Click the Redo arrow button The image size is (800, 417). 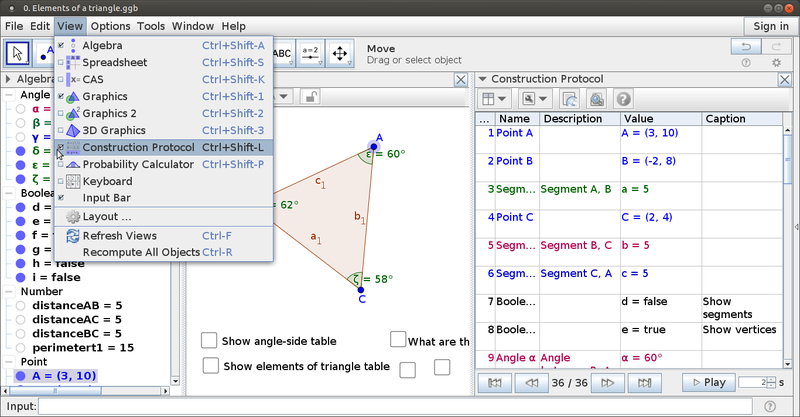coord(776,46)
